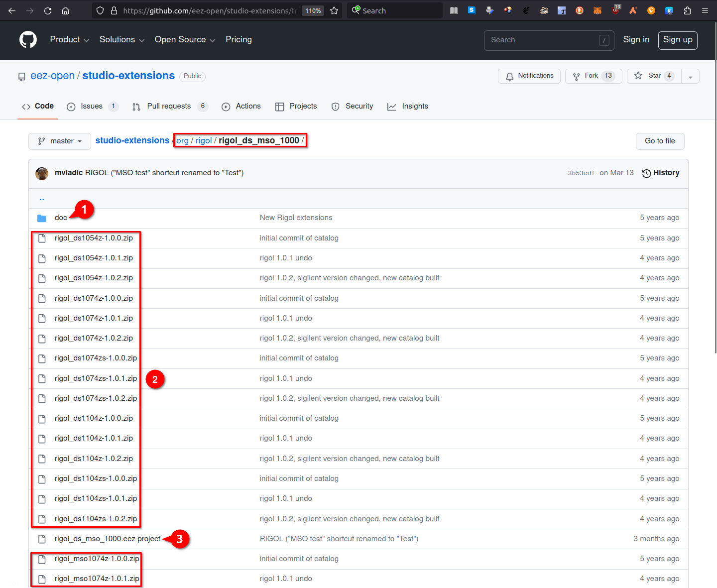The image size is (717, 588).
Task: Expand the Product menu
Action: coord(70,40)
